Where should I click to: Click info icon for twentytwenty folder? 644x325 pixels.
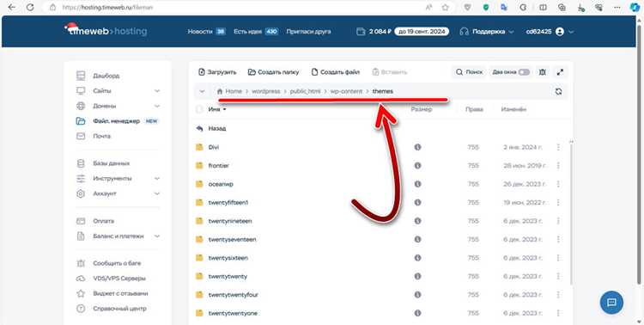coord(417,276)
